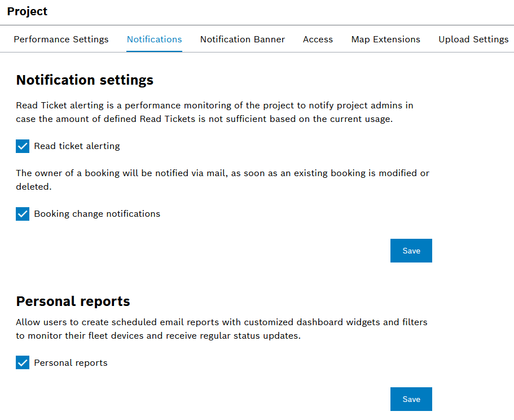Click the 'Booking change notifications' label text

tap(97, 214)
